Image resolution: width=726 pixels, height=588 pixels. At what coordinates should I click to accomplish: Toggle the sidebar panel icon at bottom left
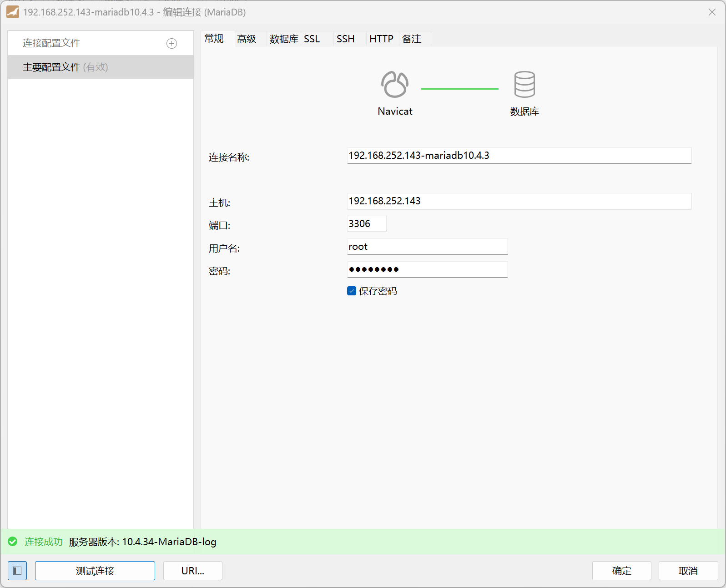point(17,571)
